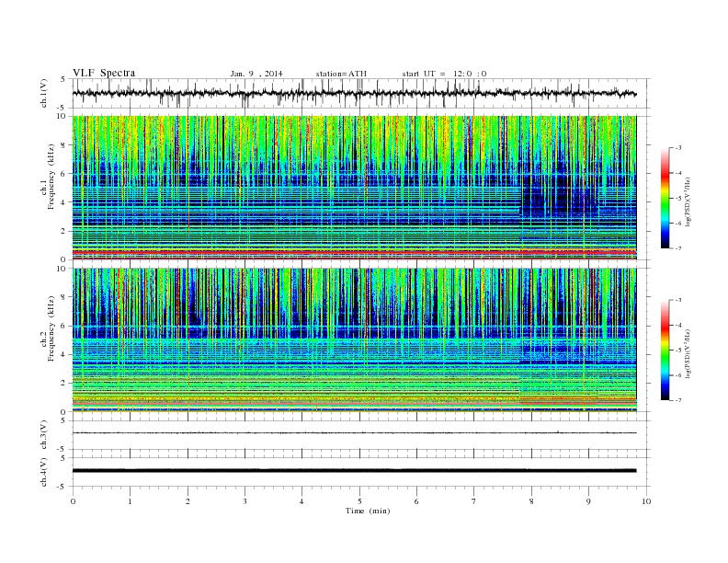This screenshot has width=728, height=563.
Task: Click the ch.2 color bar 'log(PSD)(V²/Hz)' label
Action: 687,353
